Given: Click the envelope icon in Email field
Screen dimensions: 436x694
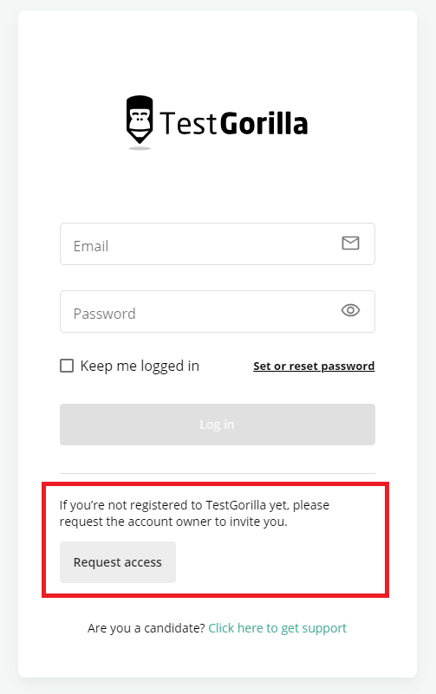Looking at the screenshot, I should tap(350, 243).
